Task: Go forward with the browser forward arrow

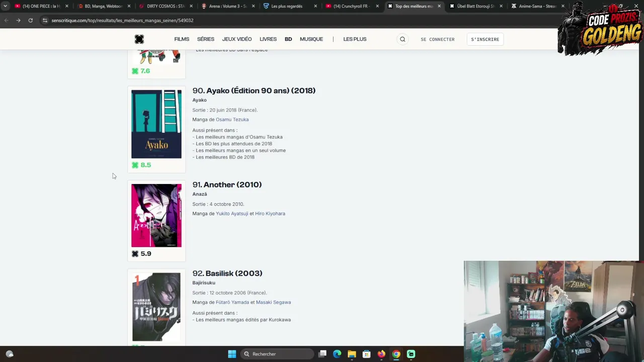Action: coord(18,20)
